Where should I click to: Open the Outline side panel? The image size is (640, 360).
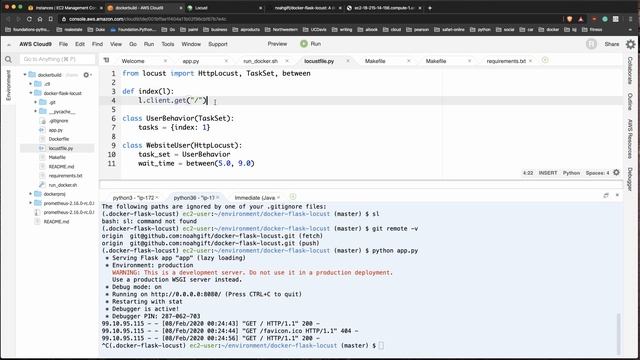coord(630,101)
